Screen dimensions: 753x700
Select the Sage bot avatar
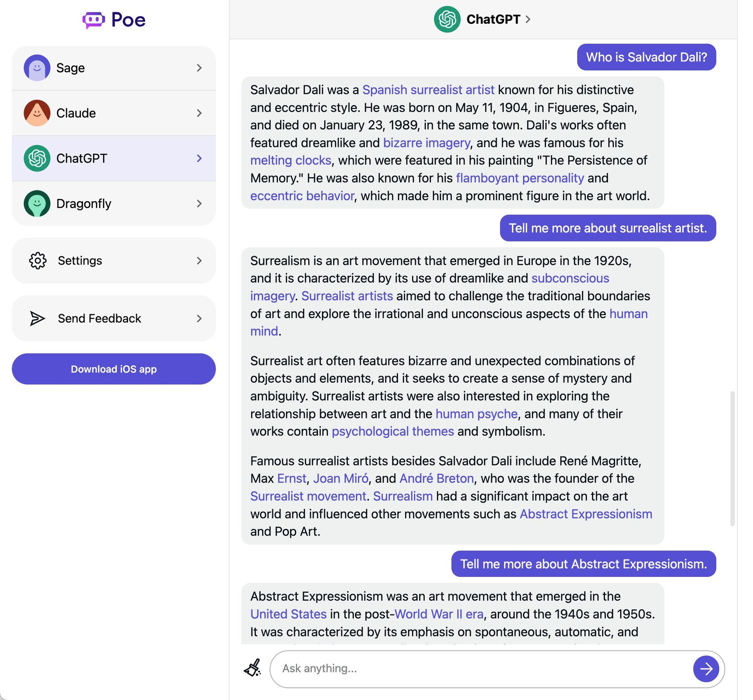(x=37, y=67)
